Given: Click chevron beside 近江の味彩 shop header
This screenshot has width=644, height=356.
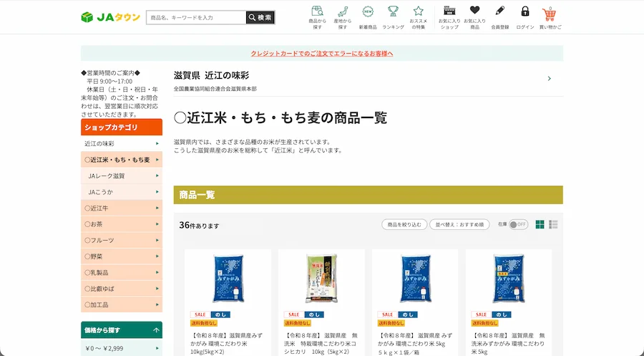Looking at the screenshot, I should 549,79.
